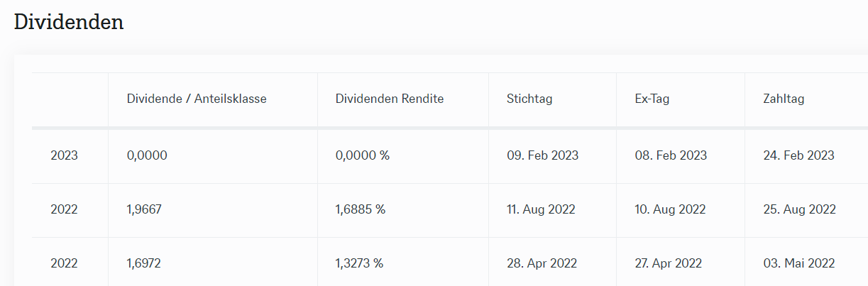Select the 27. Apr 2022 Ex-Tag date

click(x=669, y=263)
